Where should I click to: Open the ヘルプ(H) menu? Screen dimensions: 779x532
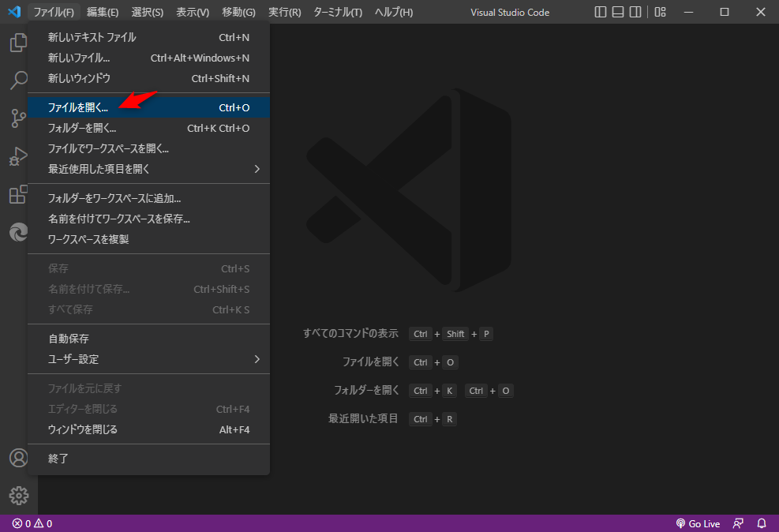pos(394,12)
